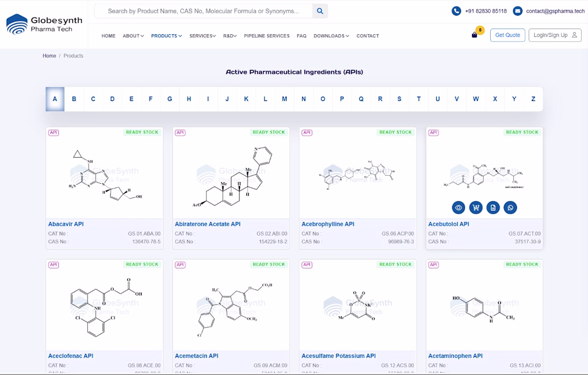Select letter Z in alphabet filter
588x375 pixels.
533,99
